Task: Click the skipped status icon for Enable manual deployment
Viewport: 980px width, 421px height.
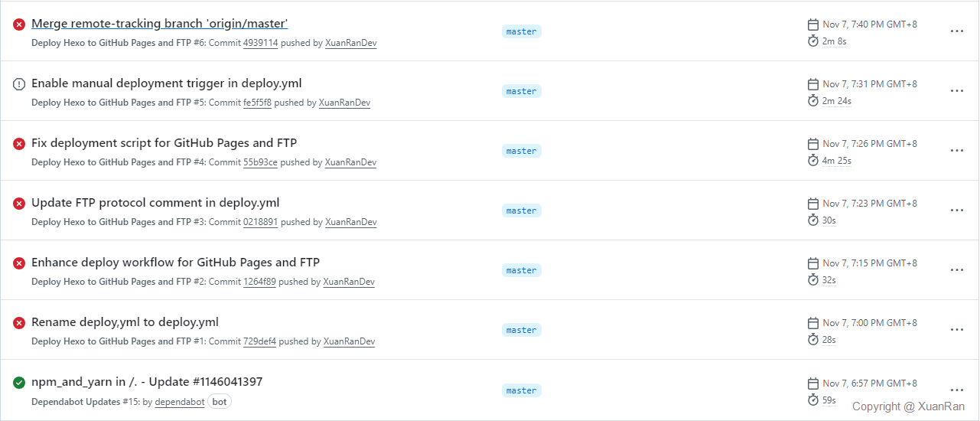Action: point(19,84)
